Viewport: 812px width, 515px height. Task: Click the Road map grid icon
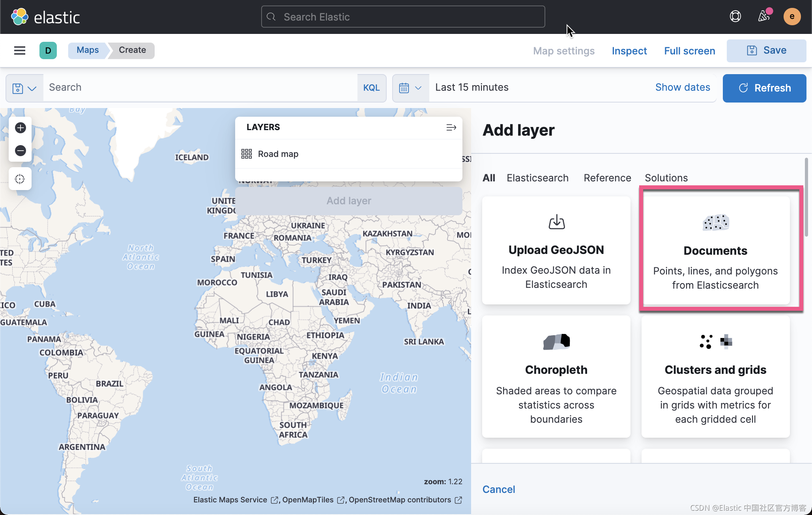click(247, 154)
